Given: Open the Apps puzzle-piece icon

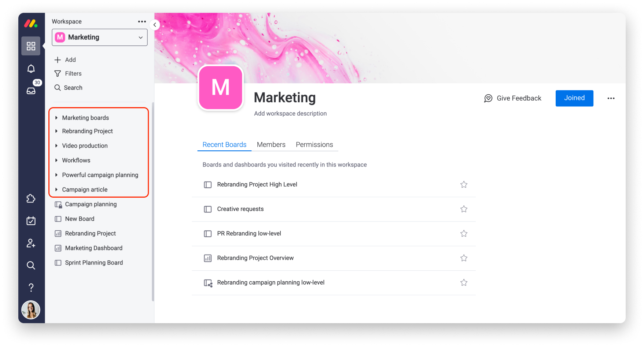Looking at the screenshot, I should click(31, 198).
